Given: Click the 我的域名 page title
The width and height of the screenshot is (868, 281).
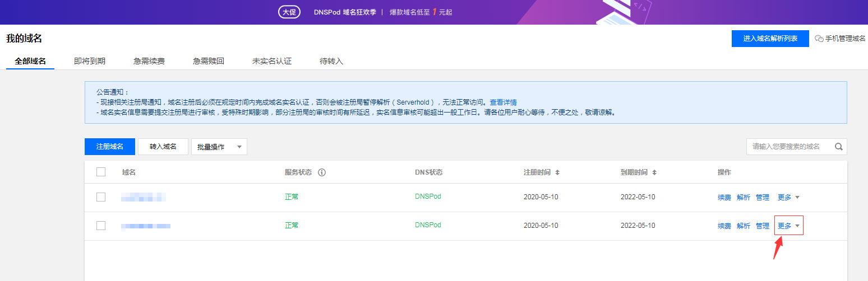Looking at the screenshot, I should (24, 39).
